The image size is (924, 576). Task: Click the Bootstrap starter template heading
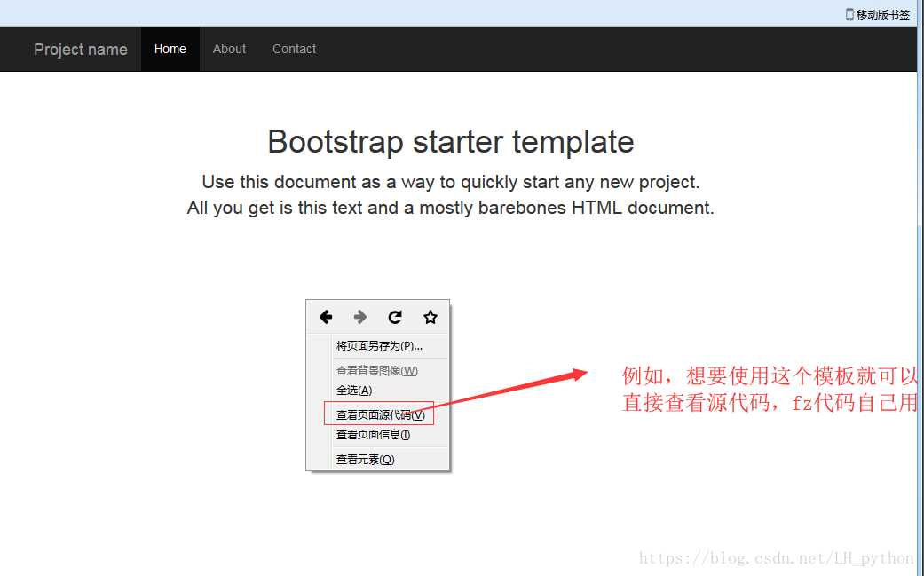tap(451, 142)
